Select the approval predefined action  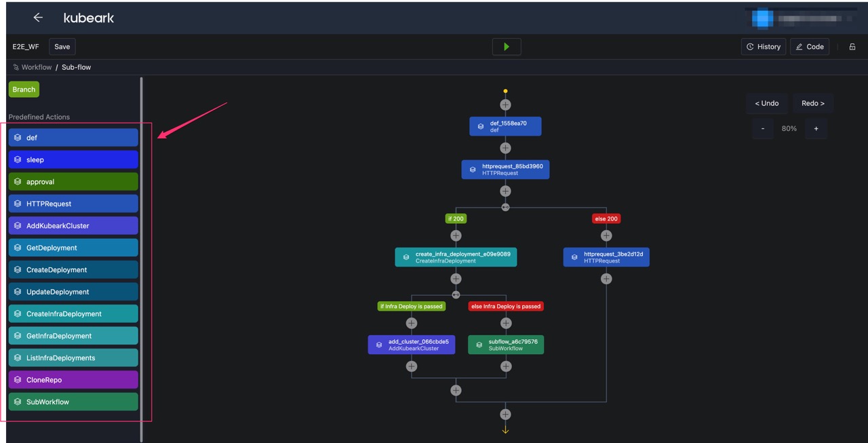(73, 181)
